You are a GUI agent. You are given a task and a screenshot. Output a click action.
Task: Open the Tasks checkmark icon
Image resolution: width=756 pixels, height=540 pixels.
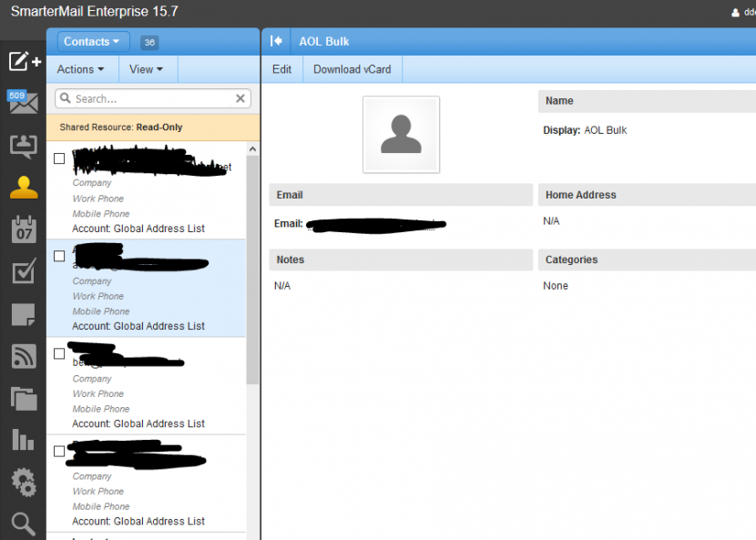tap(23, 271)
